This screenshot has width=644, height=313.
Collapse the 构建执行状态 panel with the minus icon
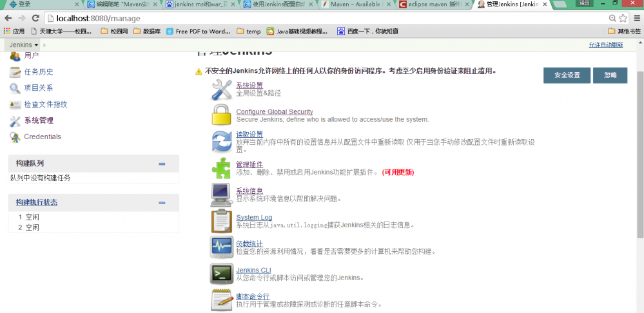click(162, 203)
